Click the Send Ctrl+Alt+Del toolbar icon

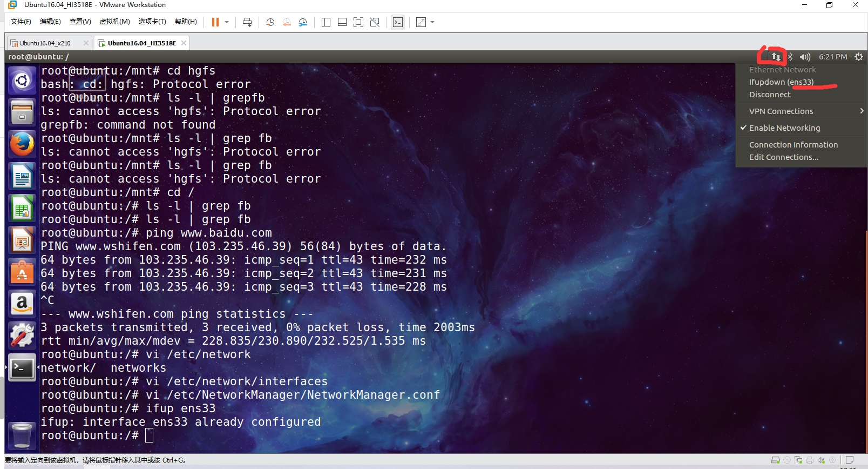247,22
